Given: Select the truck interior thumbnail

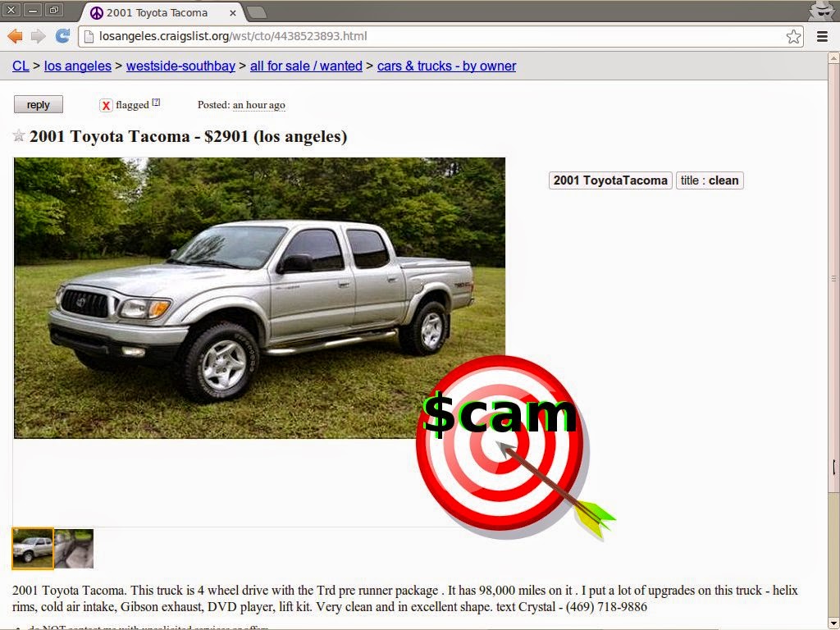Looking at the screenshot, I should coord(74,549).
